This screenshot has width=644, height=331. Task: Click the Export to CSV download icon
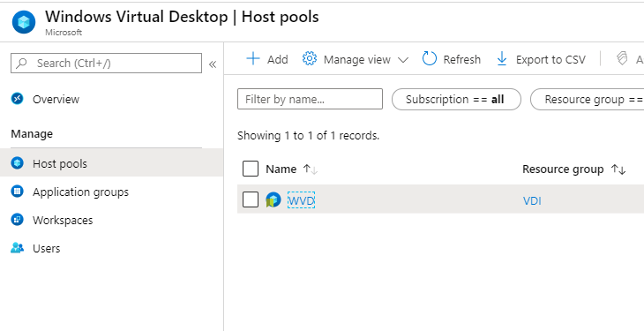pyautogui.click(x=501, y=59)
